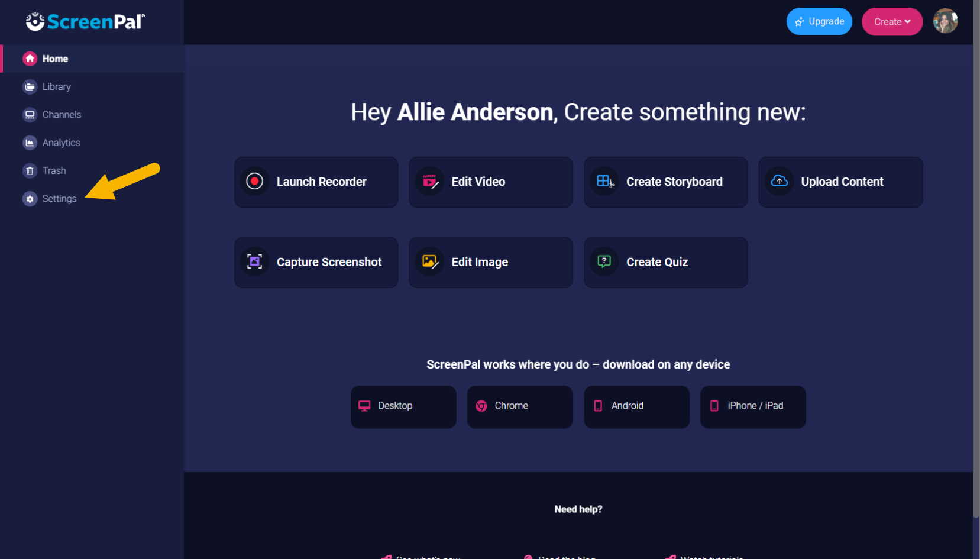
Task: Open the Edit Video clapperboard icon
Action: pyautogui.click(x=429, y=182)
